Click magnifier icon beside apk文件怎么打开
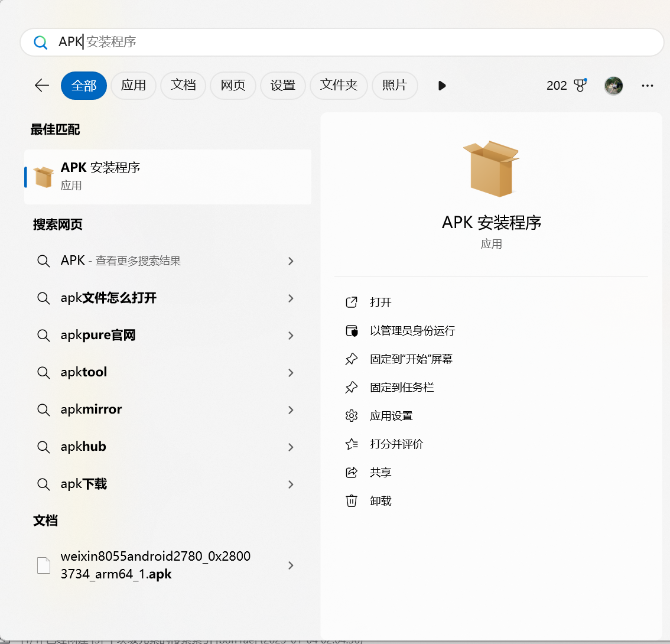The image size is (670, 644). (43, 298)
